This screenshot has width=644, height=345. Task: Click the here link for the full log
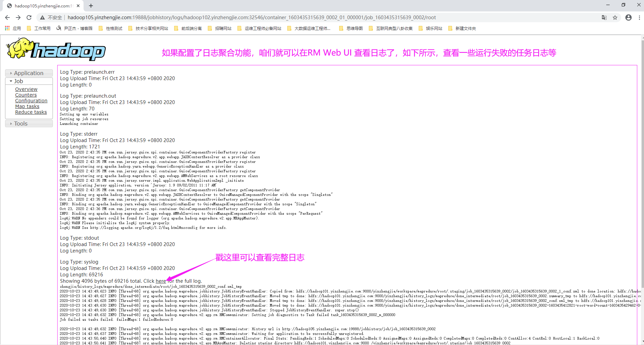coord(161,281)
